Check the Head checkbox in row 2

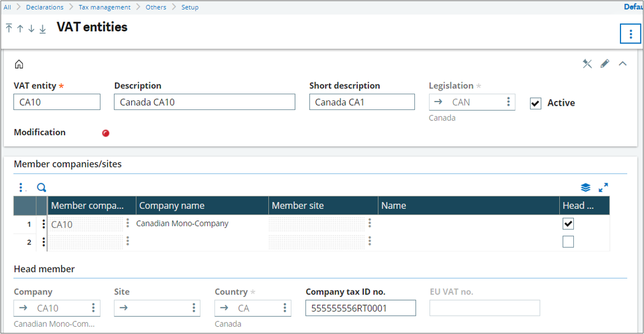point(568,241)
